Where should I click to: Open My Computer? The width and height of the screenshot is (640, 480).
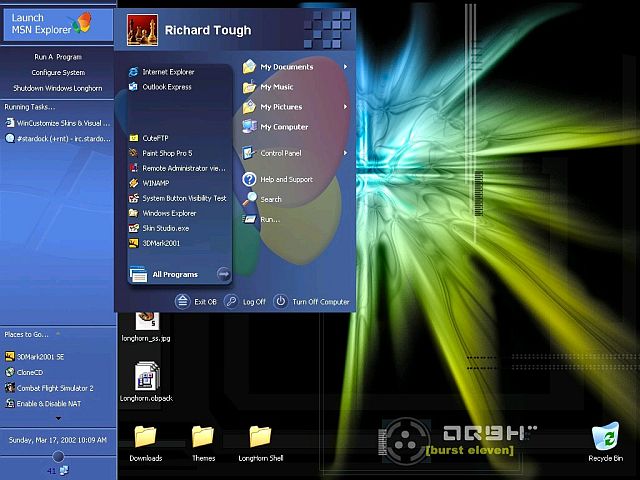click(283, 127)
